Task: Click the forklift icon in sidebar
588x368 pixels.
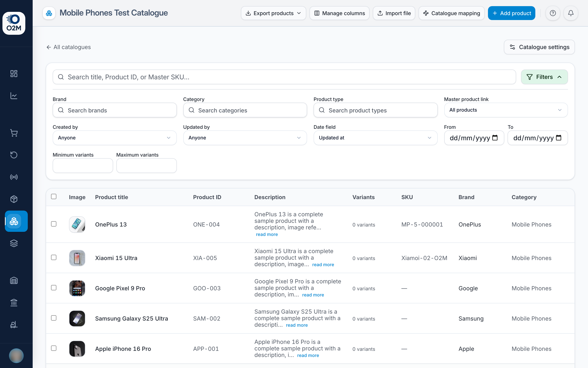Action: (x=14, y=325)
